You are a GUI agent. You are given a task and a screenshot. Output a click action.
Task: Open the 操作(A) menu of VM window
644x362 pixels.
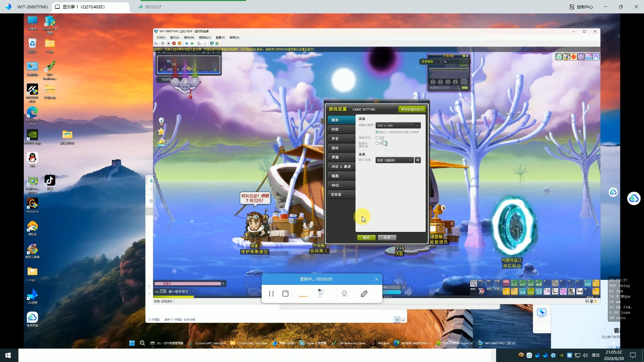tap(174, 38)
